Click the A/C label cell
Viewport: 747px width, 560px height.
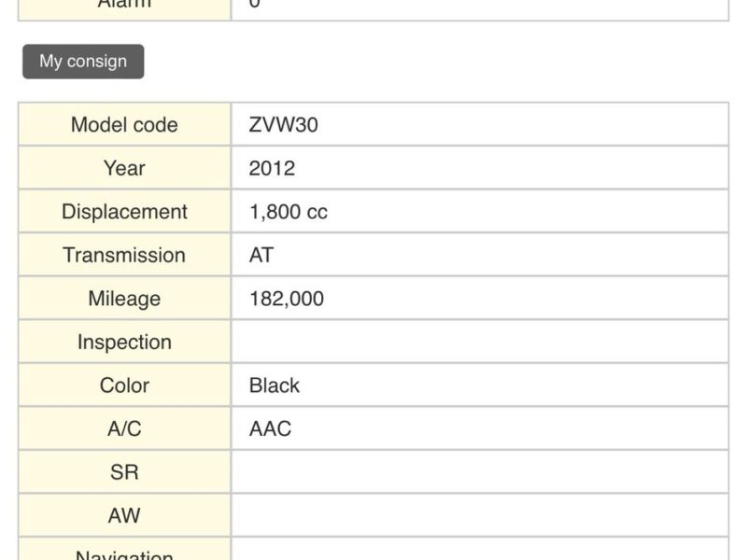coord(124,428)
